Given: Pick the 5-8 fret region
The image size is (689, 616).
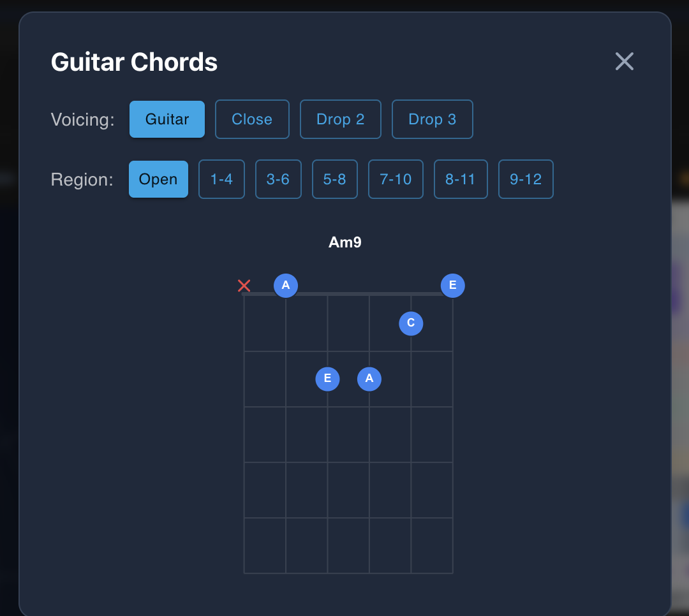Looking at the screenshot, I should coord(334,179).
